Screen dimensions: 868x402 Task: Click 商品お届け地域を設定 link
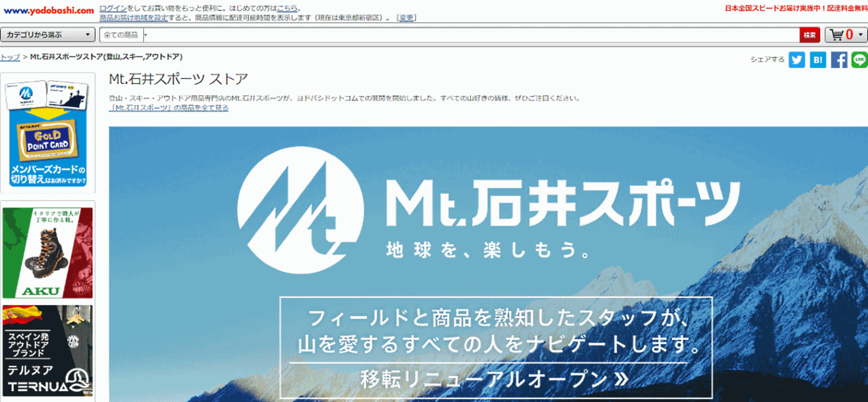[x=133, y=17]
